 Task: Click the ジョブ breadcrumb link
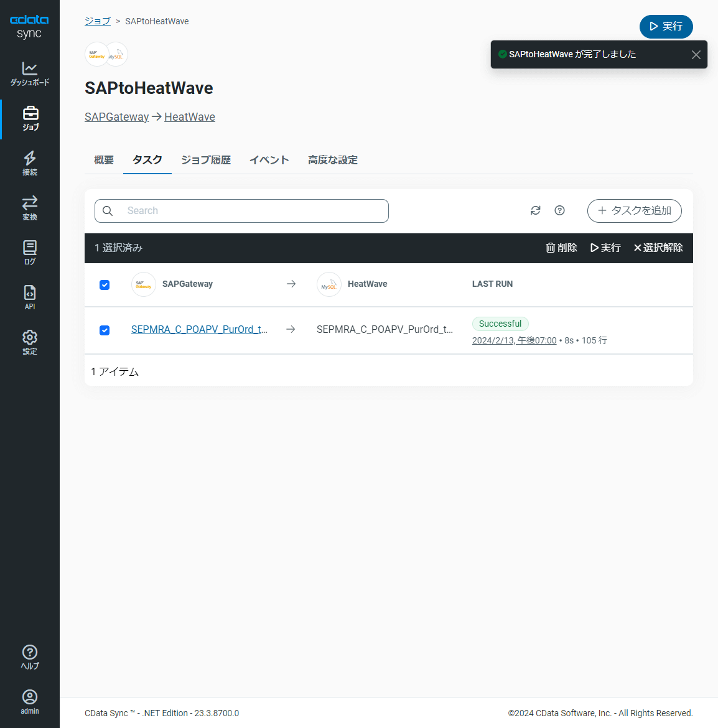[x=98, y=21]
